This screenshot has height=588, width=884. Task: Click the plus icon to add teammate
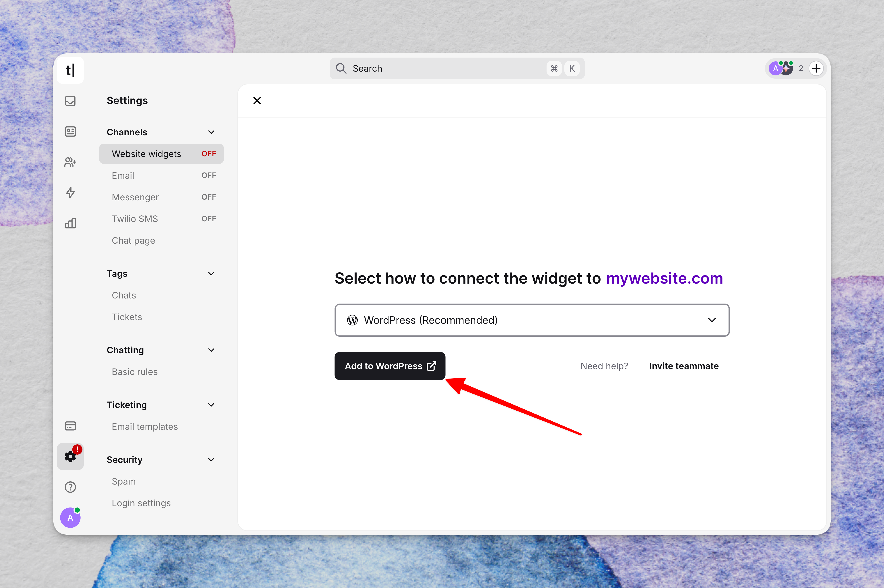point(816,69)
